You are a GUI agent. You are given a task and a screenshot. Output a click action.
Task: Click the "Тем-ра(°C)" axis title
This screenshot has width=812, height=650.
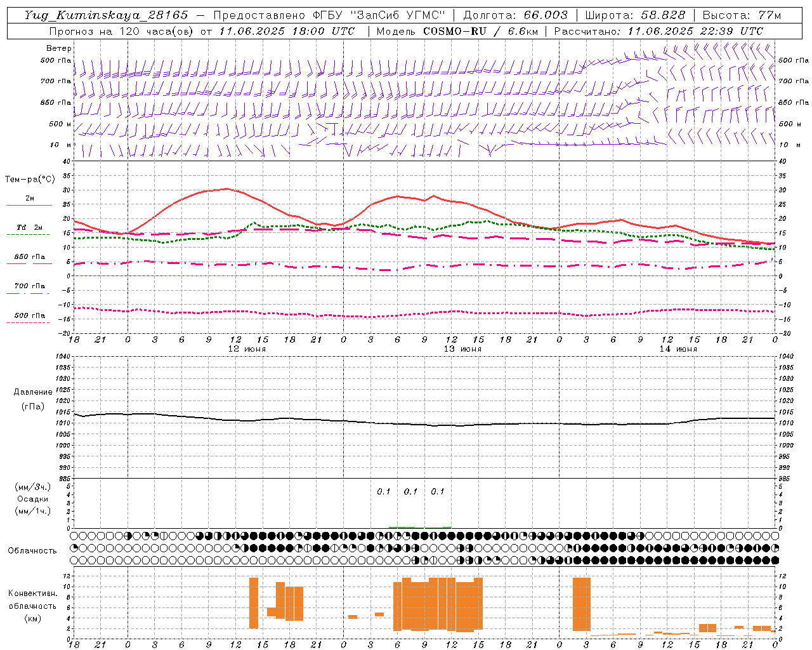tap(30, 180)
